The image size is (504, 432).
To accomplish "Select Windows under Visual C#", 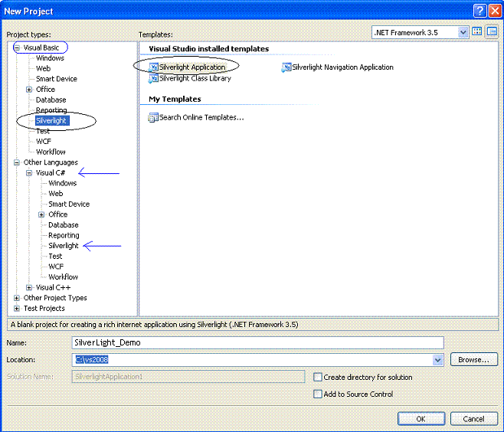I will point(63,183).
